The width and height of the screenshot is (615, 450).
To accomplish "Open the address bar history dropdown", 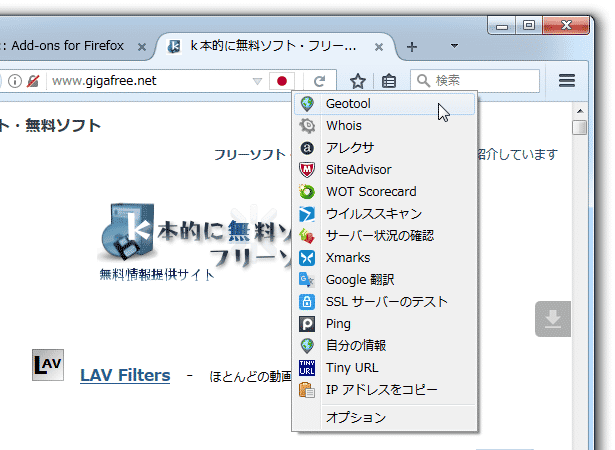I will 257,81.
